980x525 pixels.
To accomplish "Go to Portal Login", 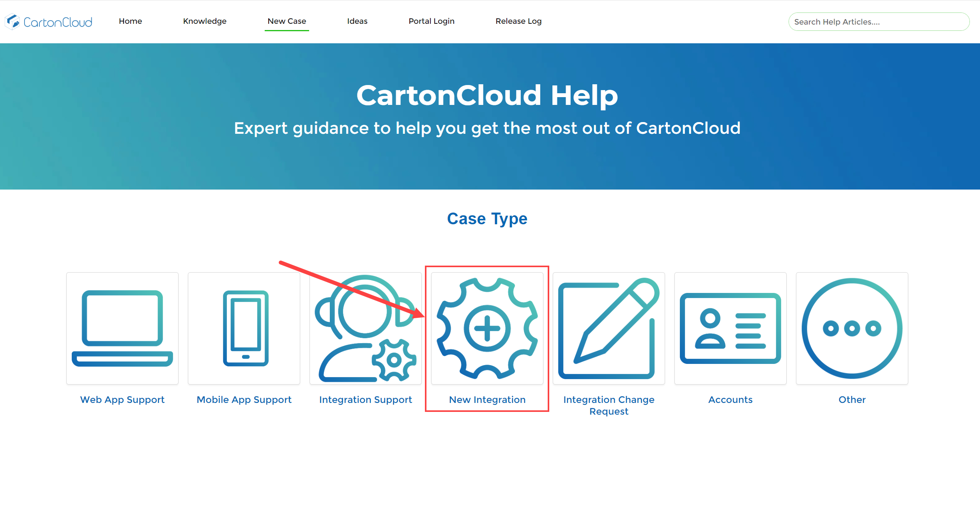I will coord(431,21).
